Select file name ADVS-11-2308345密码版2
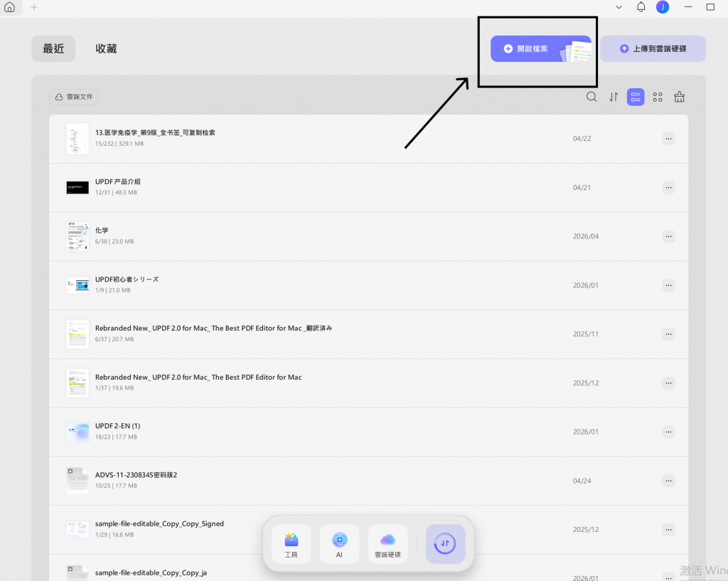This screenshot has height=581, width=728. coord(136,474)
